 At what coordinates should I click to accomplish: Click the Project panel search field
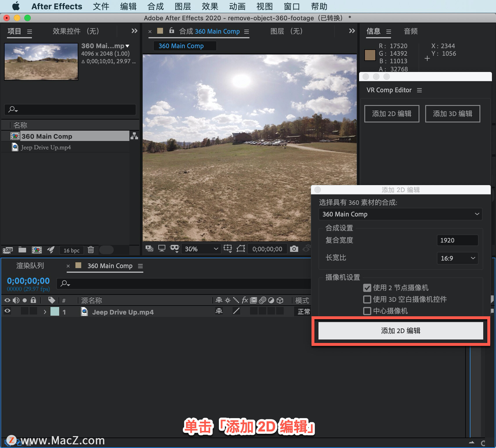[x=70, y=109]
